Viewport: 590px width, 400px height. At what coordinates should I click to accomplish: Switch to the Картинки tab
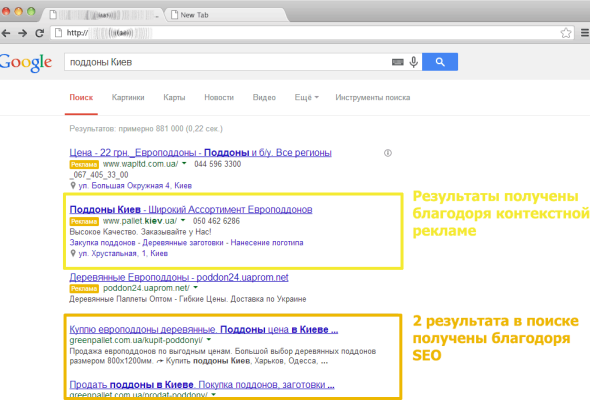pyautogui.click(x=128, y=97)
